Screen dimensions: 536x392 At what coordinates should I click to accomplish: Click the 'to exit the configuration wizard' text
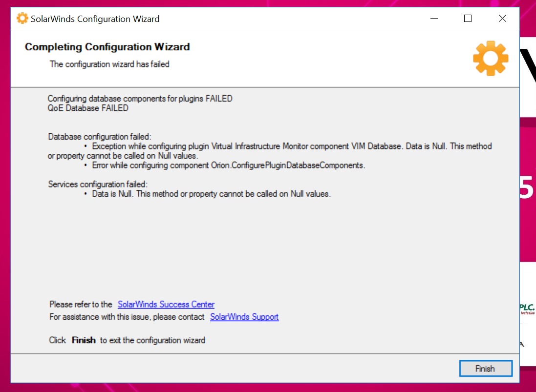[x=152, y=340]
